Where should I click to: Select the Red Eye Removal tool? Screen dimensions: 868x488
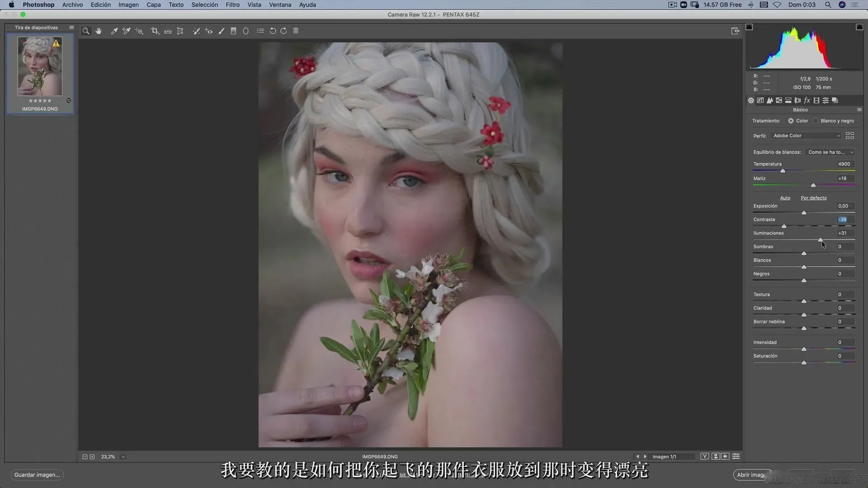pyautogui.click(x=208, y=31)
